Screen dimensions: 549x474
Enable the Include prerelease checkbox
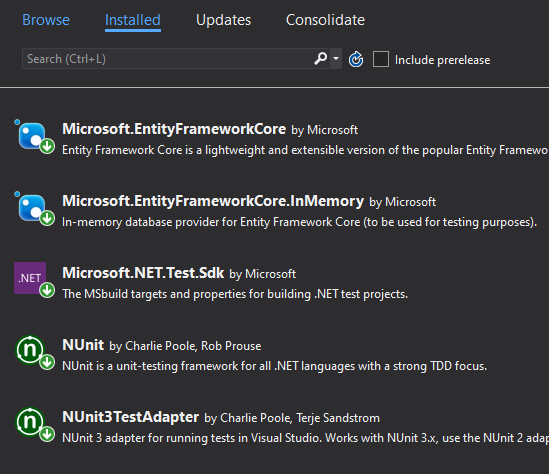click(381, 59)
